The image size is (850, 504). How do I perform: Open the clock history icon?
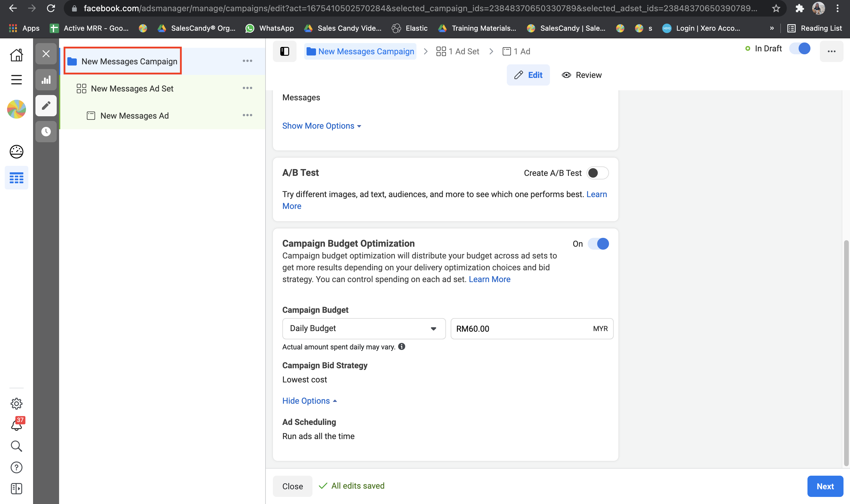(46, 131)
